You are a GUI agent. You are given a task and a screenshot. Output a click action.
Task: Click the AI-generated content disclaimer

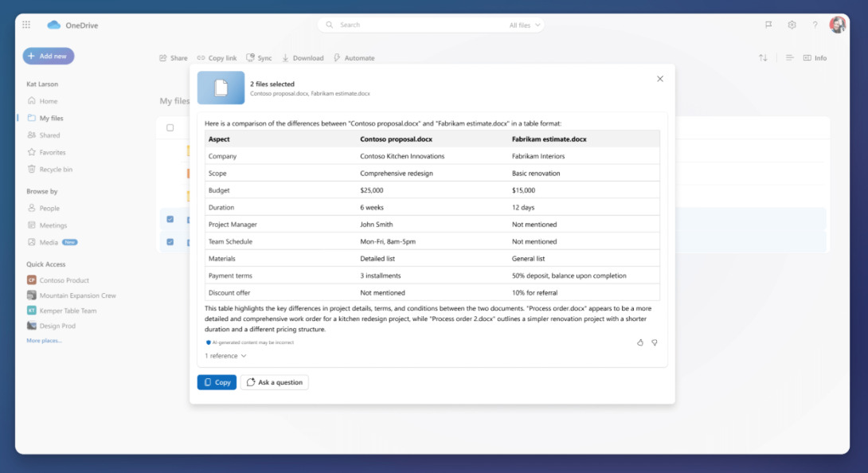(x=250, y=342)
